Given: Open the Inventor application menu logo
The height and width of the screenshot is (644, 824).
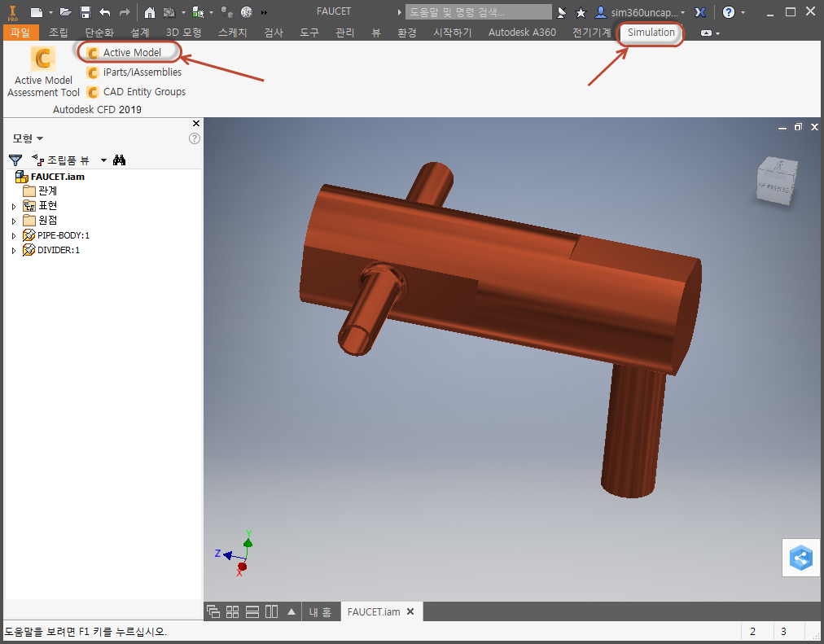Looking at the screenshot, I should coord(12,12).
